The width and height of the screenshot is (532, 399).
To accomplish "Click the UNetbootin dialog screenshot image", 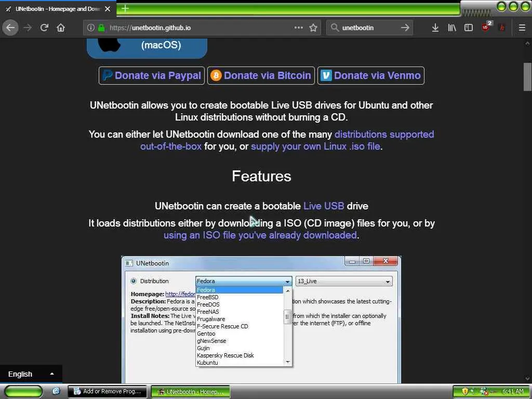I will point(261,320).
